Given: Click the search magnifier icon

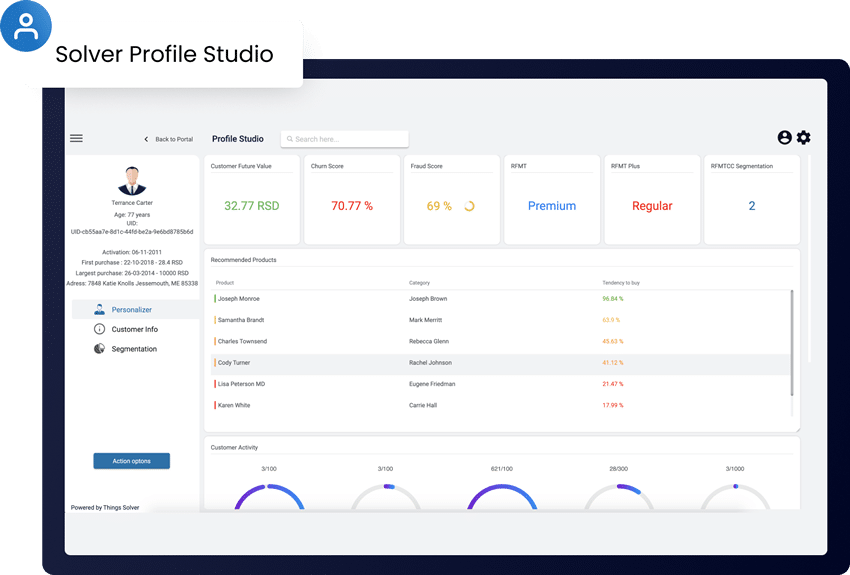Looking at the screenshot, I should [290, 139].
